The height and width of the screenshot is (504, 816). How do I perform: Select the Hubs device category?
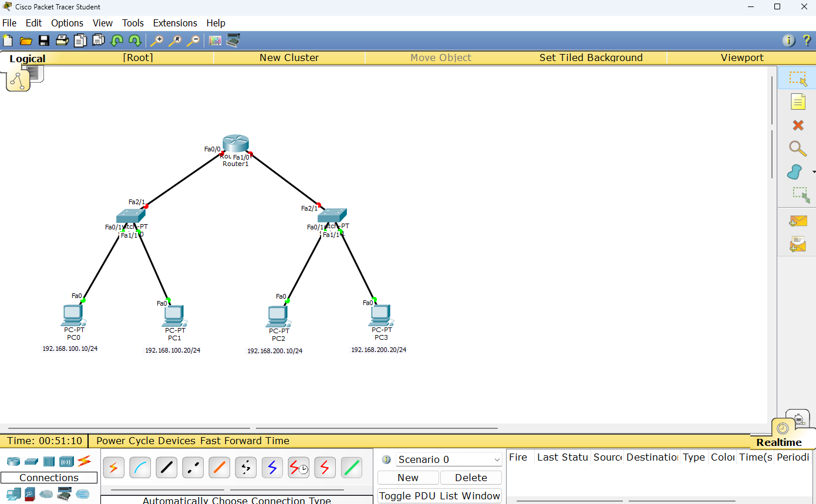49,461
